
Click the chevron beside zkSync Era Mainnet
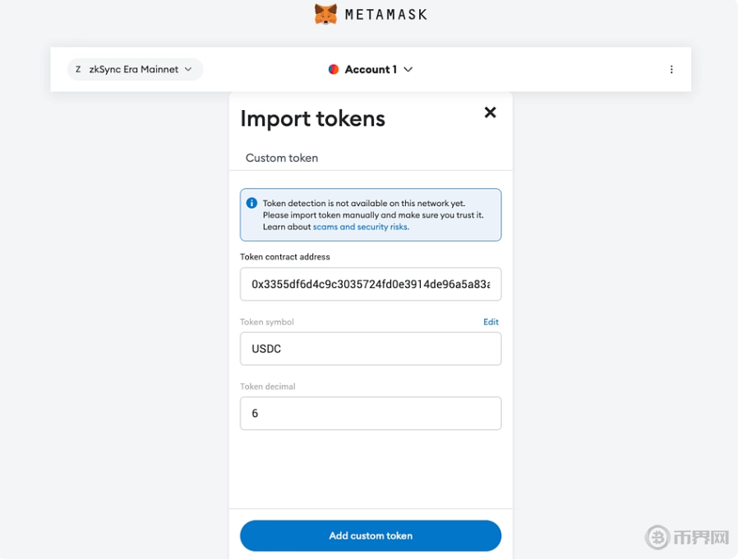click(x=188, y=70)
